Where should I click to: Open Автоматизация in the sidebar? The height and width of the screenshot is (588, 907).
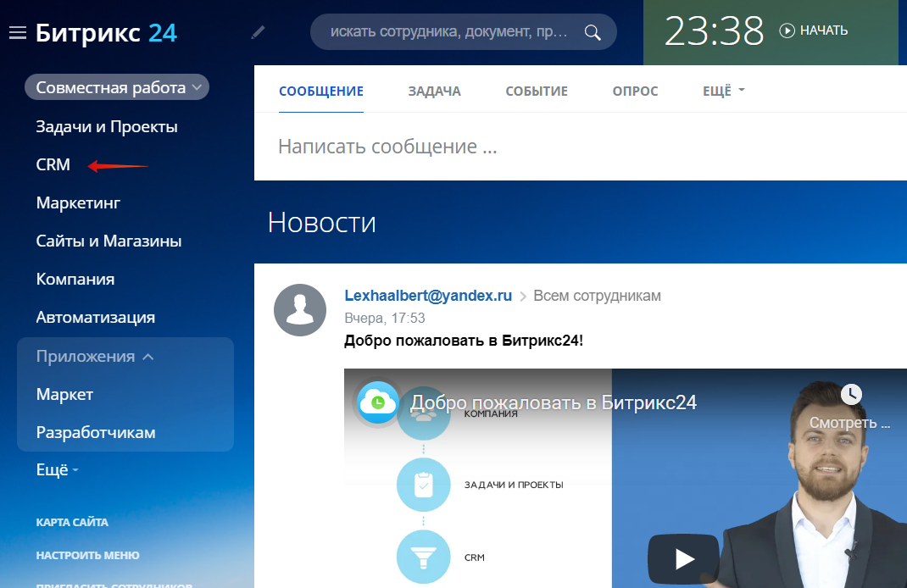[96, 318]
